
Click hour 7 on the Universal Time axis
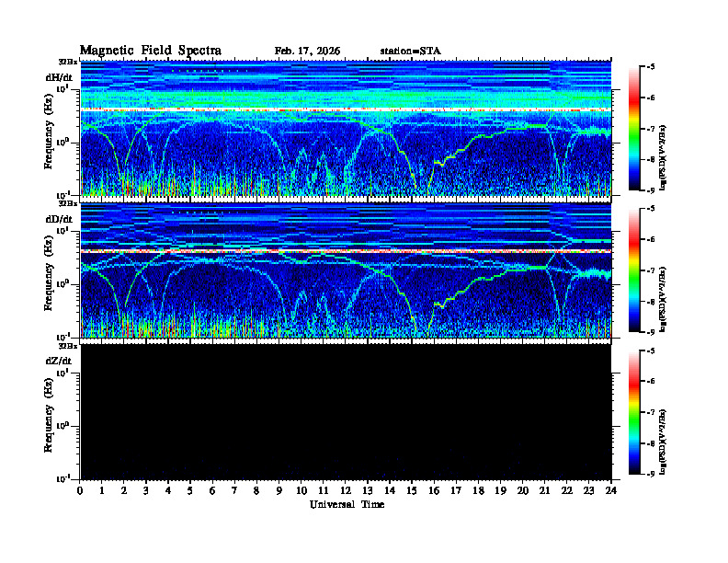234,490
